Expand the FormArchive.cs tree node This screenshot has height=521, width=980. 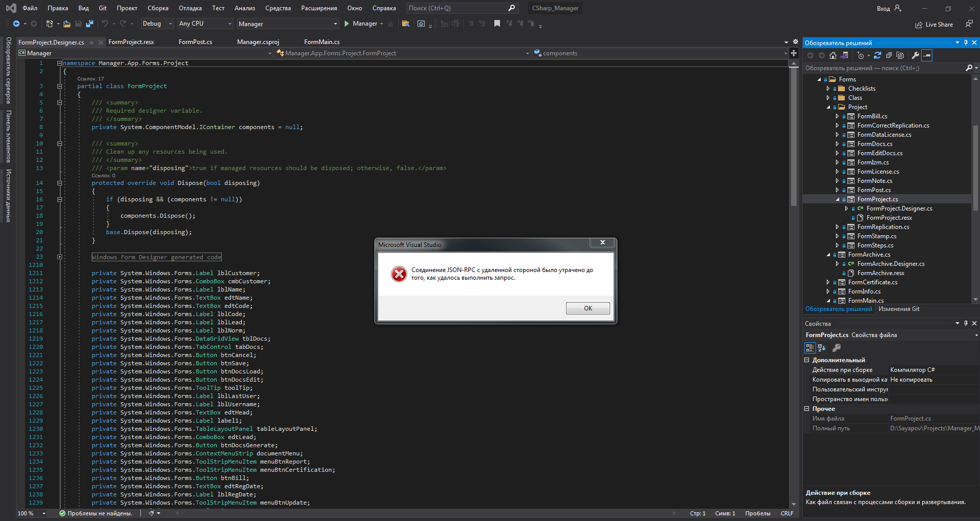tap(829, 255)
